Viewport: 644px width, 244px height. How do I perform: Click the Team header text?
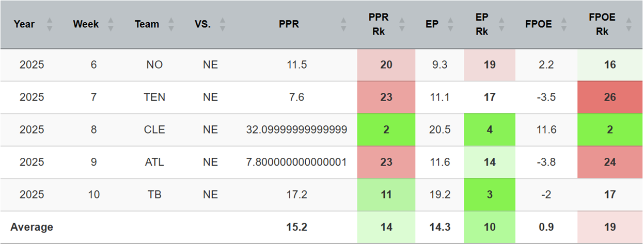pos(147,24)
